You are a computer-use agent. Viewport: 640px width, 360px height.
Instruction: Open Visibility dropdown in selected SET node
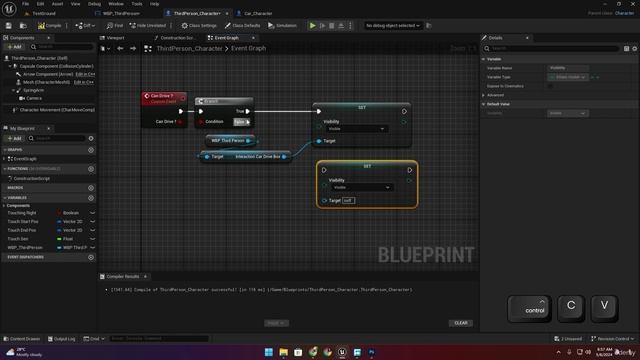pos(362,187)
